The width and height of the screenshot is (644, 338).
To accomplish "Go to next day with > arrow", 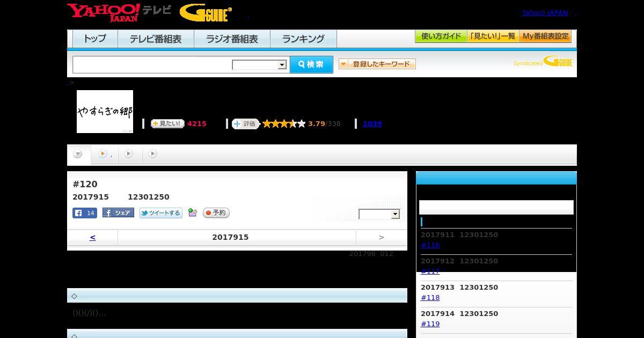I will coord(382,237).
